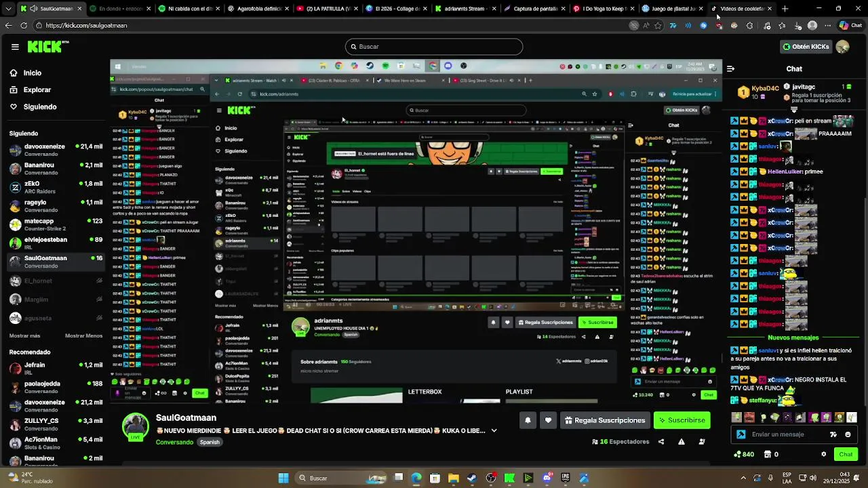Open Edge Copilot Chat button
This screenshot has height=488, width=868.
(x=850, y=26)
